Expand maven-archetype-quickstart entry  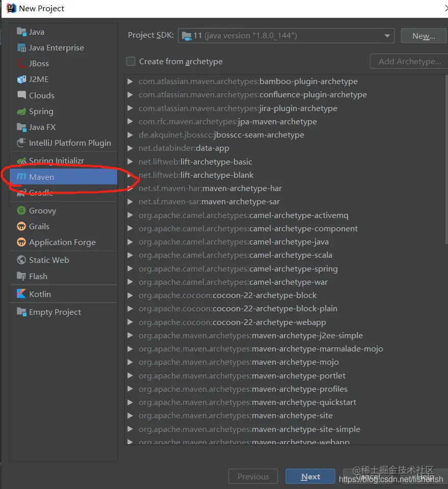click(130, 402)
